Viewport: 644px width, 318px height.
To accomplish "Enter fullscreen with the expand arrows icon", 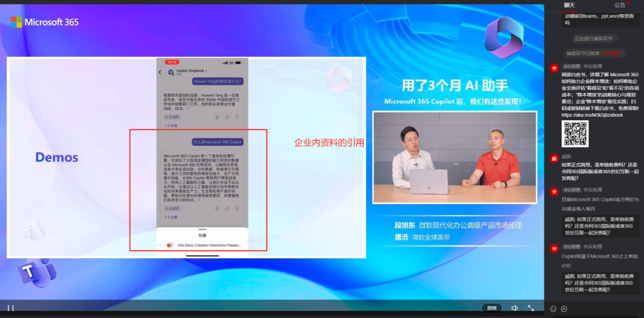I will pyautogui.click(x=531, y=308).
